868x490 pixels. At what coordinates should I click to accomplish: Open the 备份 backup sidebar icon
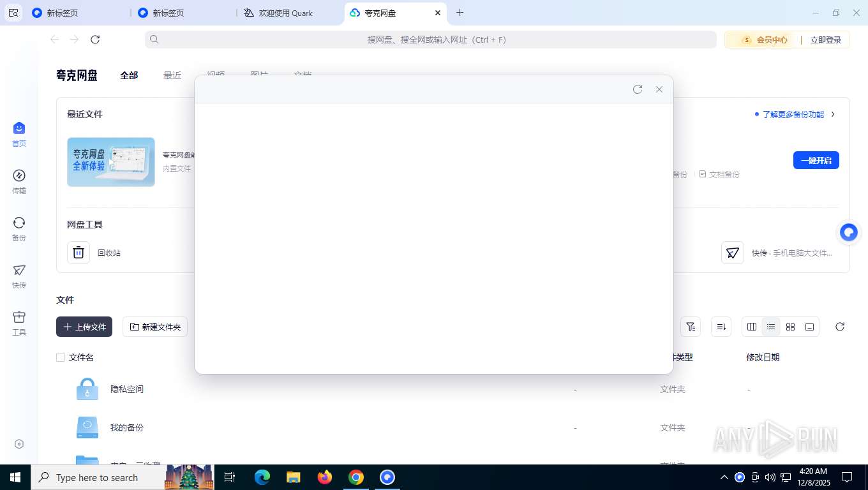[19, 223]
